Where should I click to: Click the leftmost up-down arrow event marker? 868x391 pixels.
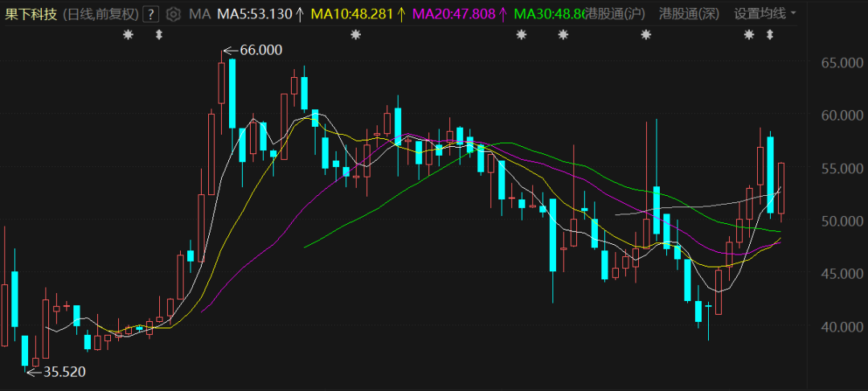158,35
